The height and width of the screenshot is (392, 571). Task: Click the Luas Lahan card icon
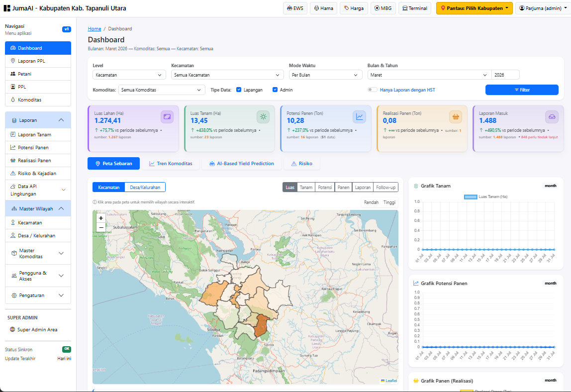[167, 117]
